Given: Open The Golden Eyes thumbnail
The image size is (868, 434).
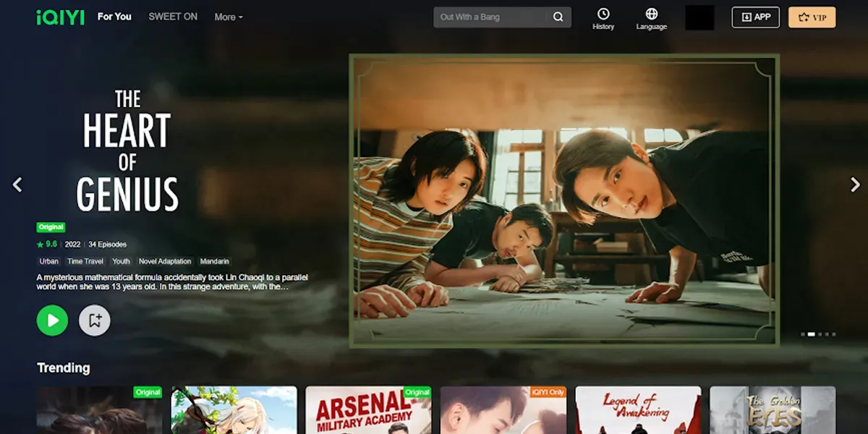Looking at the screenshot, I should 773,410.
